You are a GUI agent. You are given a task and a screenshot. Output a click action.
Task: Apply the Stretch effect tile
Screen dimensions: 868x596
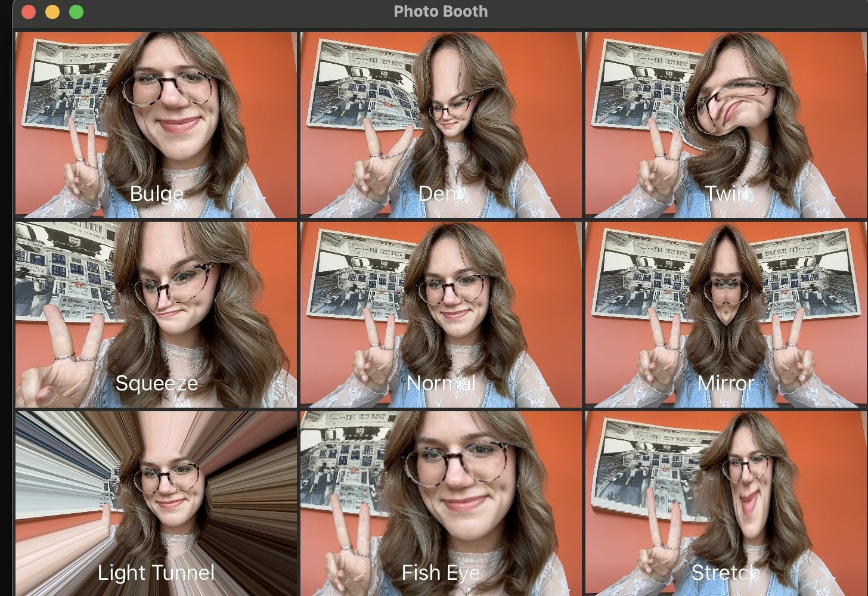(x=726, y=503)
